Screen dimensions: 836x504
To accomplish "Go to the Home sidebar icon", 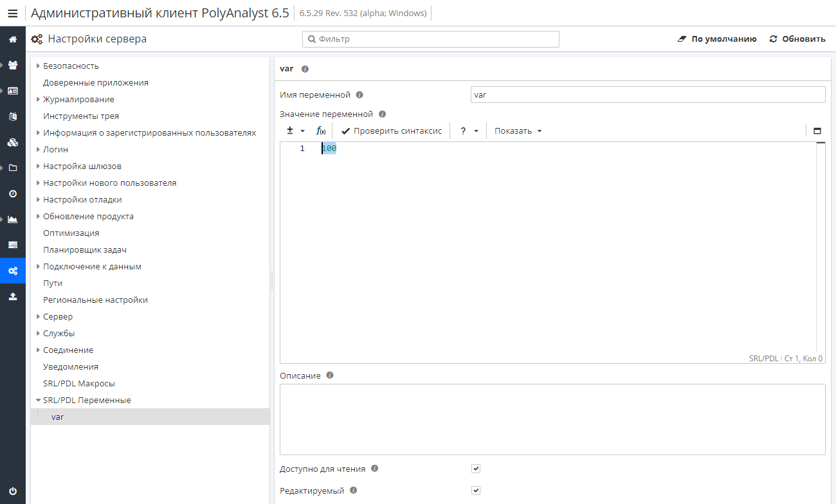I will [12, 39].
